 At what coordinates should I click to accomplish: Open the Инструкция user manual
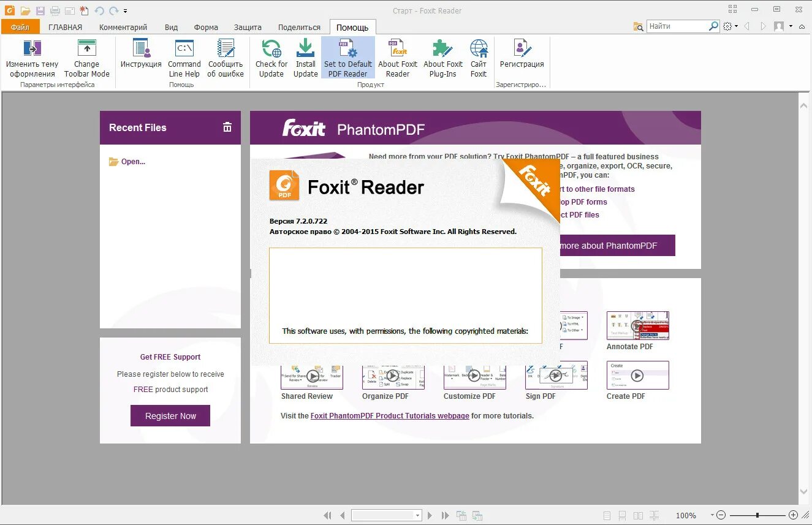(141, 54)
